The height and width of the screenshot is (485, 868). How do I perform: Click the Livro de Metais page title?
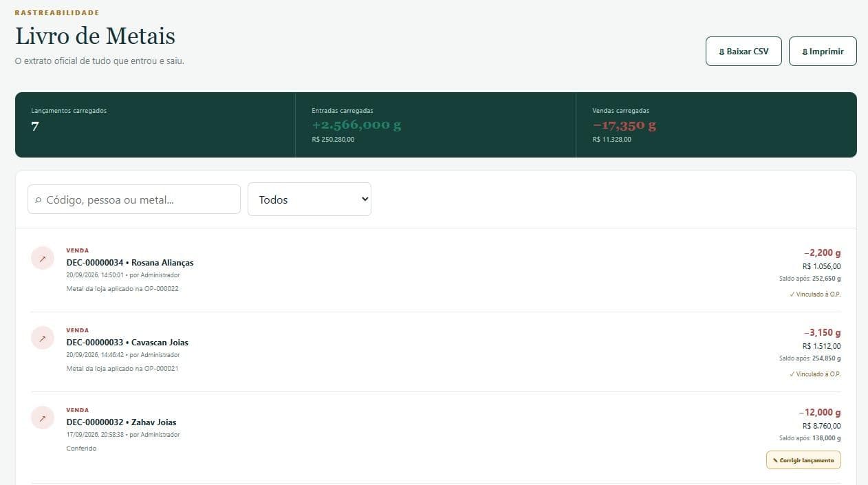click(x=95, y=36)
